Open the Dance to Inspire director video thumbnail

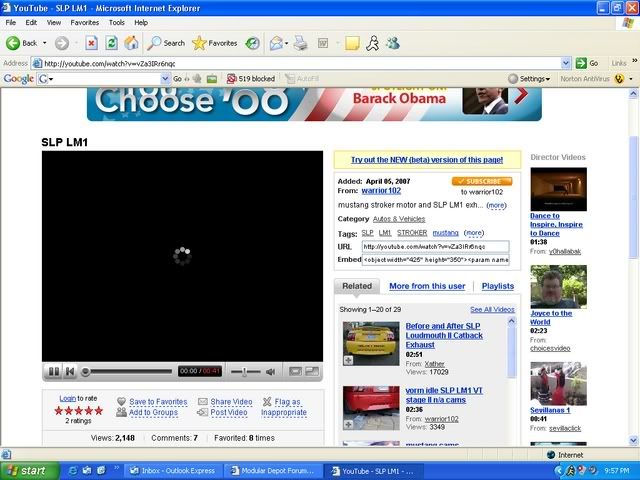558,189
